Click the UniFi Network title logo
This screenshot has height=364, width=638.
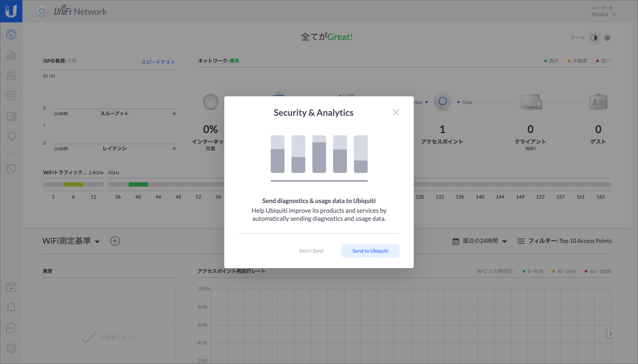[x=80, y=11]
